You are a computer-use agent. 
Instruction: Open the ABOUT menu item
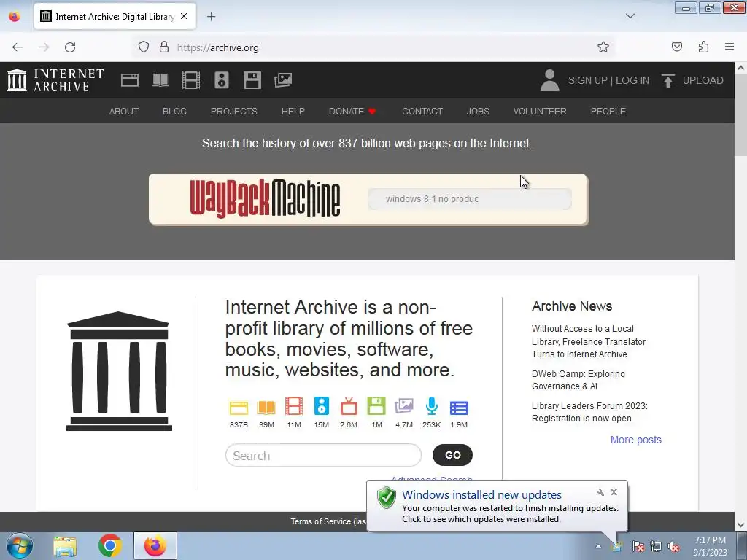(x=124, y=111)
